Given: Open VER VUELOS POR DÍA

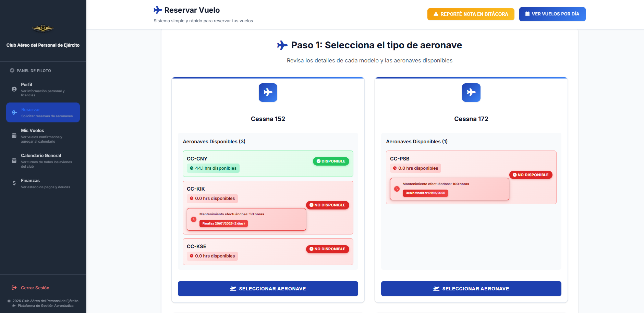Looking at the screenshot, I should click(552, 14).
